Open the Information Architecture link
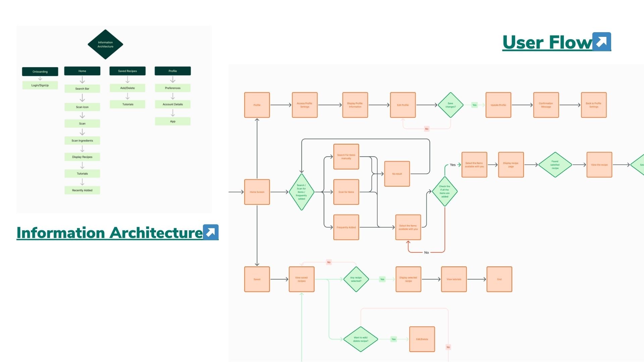Viewport: 644px width, 362px height. (109, 233)
